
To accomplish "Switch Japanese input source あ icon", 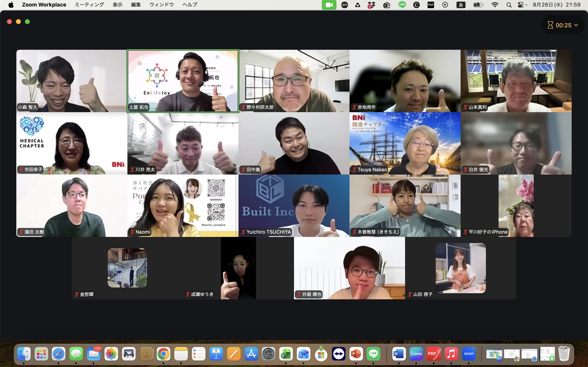I will pyautogui.click(x=461, y=5).
